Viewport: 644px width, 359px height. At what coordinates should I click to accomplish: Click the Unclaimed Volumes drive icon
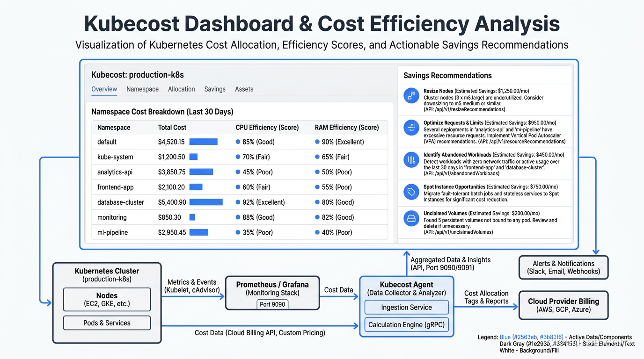411,218
